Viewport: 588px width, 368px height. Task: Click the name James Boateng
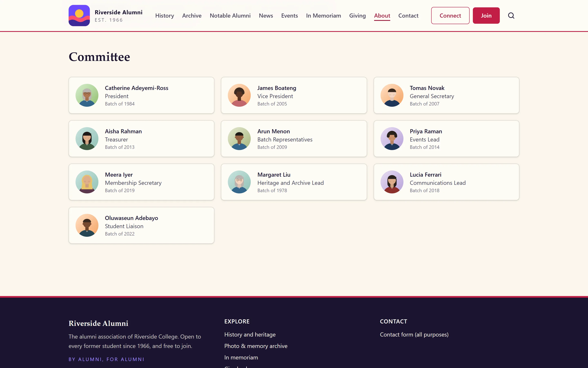[277, 88]
